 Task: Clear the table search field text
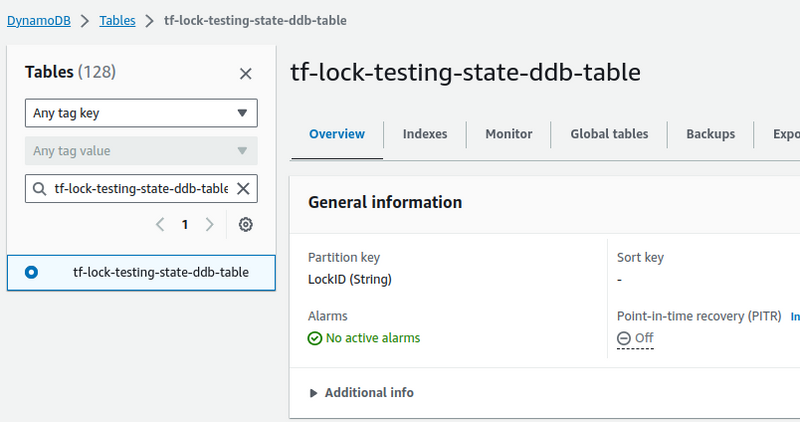pyautogui.click(x=242, y=189)
